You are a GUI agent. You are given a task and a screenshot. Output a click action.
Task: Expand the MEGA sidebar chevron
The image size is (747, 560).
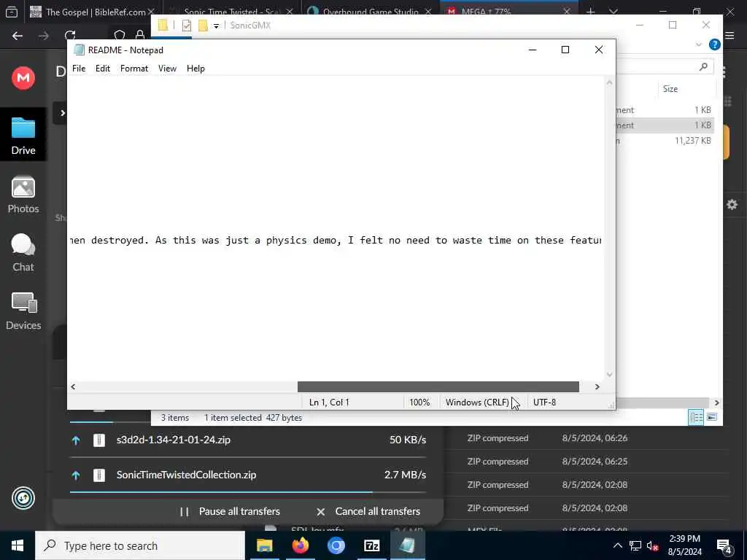(x=63, y=113)
